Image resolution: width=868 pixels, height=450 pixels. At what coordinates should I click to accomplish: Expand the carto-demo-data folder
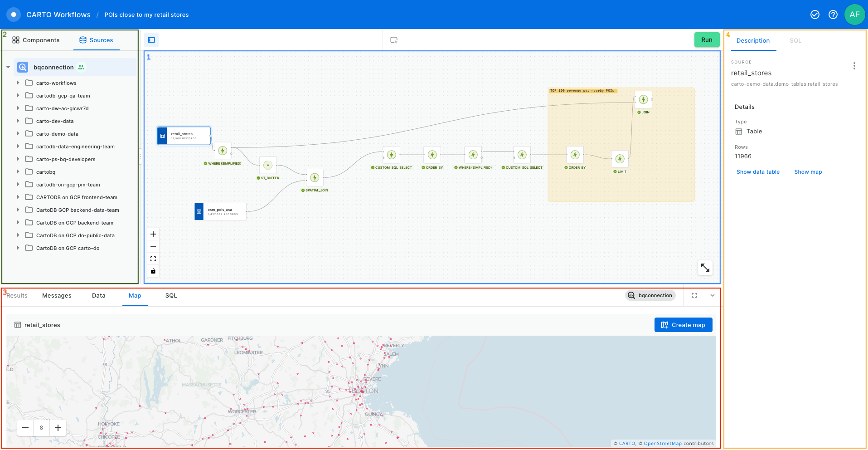pos(18,134)
